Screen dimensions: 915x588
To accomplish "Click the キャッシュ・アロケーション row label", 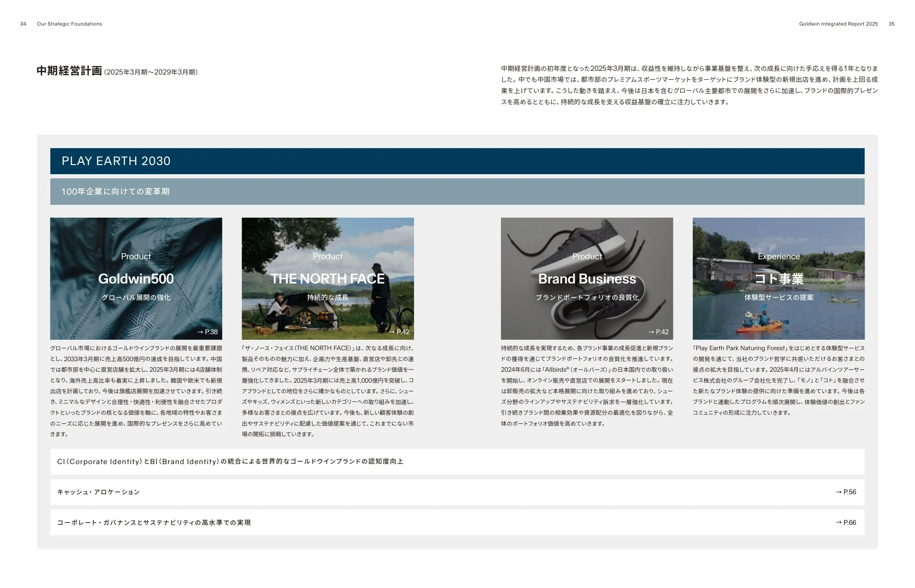I will pos(98,492).
